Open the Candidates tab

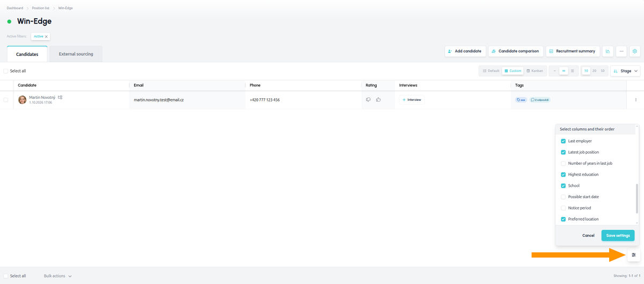27,54
